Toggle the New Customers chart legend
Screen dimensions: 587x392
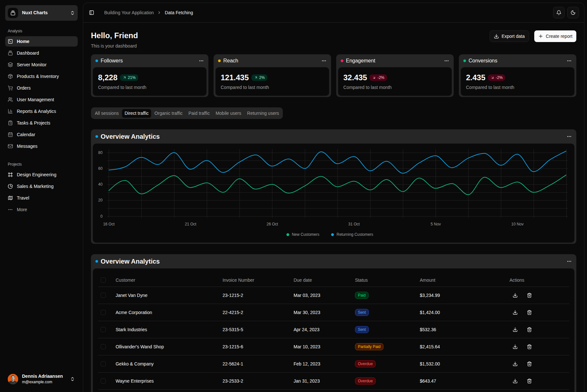coord(303,234)
